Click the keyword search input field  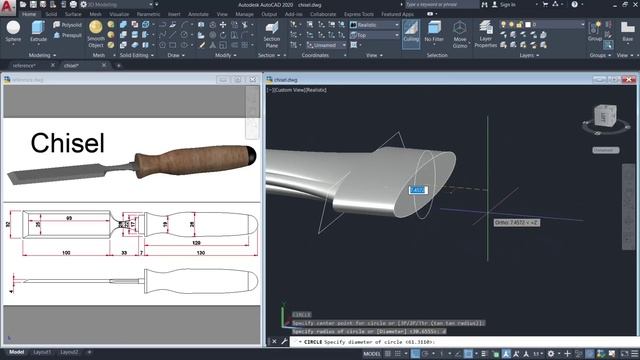pos(441,4)
